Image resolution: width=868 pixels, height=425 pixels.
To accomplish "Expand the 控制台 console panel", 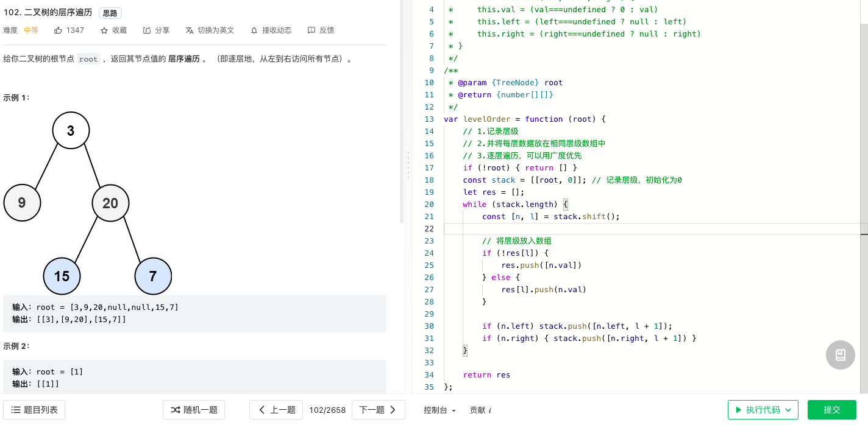I will pyautogui.click(x=439, y=410).
